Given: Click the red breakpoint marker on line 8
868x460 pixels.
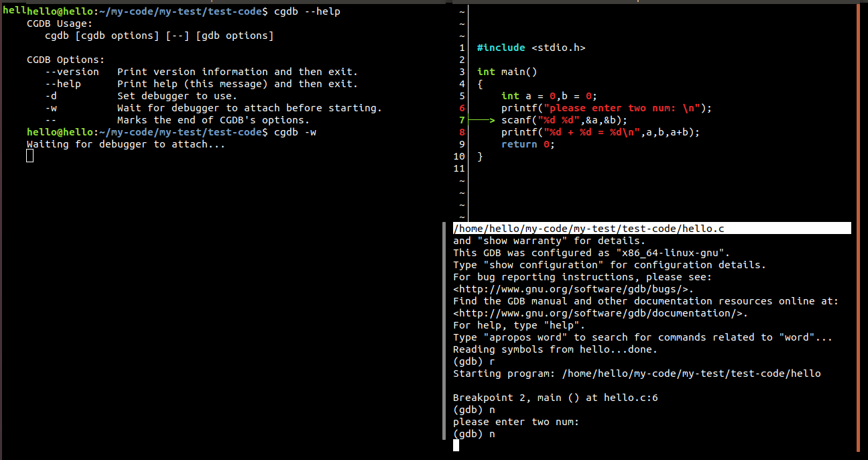Looking at the screenshot, I should (461, 132).
